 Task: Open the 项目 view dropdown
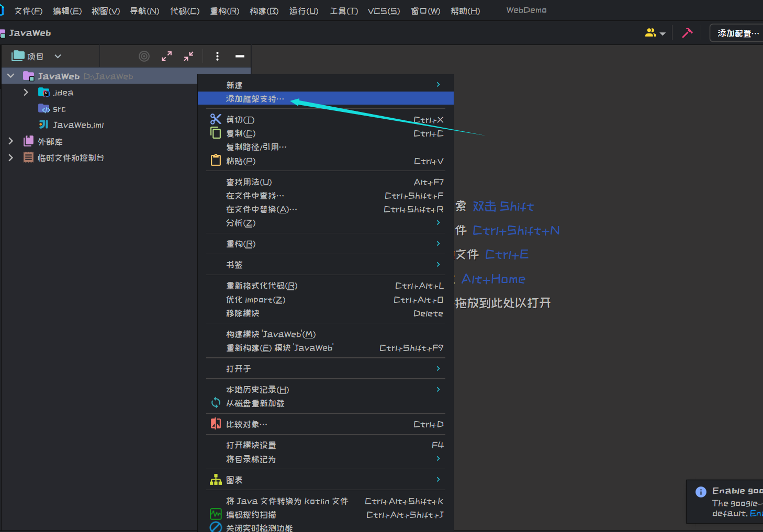pos(39,56)
